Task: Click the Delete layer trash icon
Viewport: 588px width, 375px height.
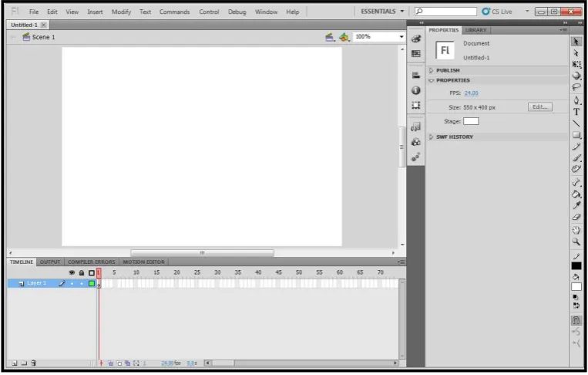Action: click(x=33, y=363)
